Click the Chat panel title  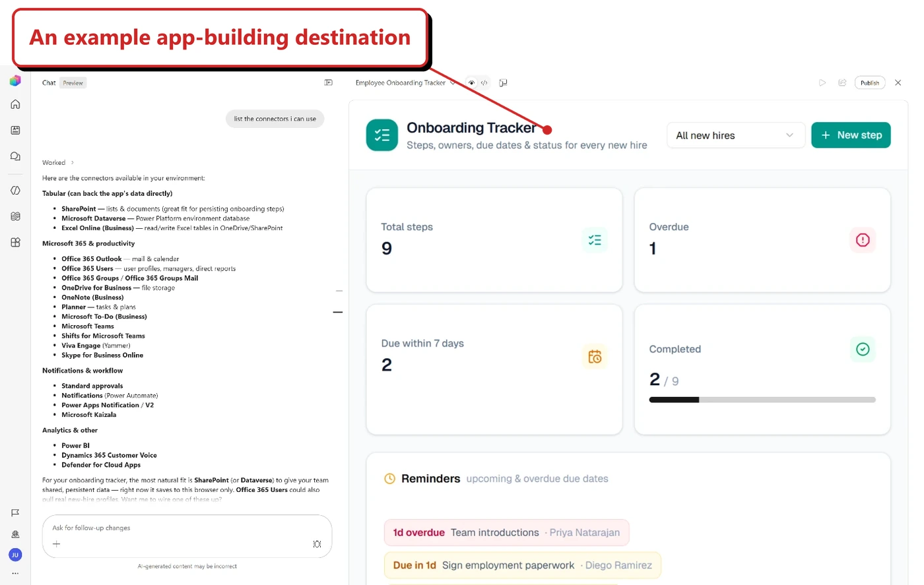click(x=49, y=82)
